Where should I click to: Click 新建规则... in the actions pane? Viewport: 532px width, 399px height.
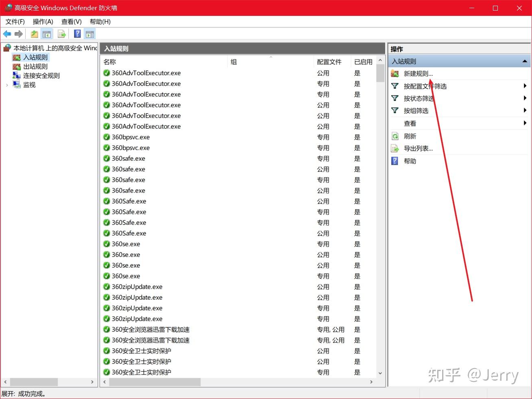click(418, 74)
